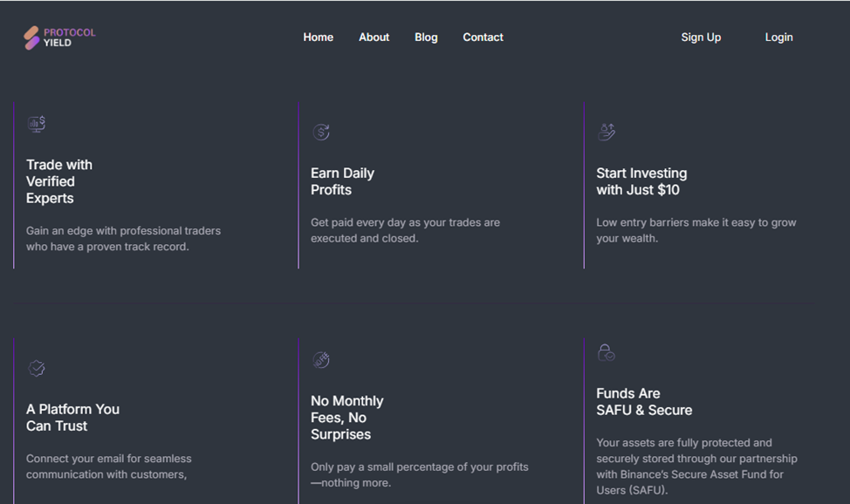Screen dimensions: 850x504
Task: Click the dollar coin icon above Earn Daily Profits
Action: [x=321, y=132]
